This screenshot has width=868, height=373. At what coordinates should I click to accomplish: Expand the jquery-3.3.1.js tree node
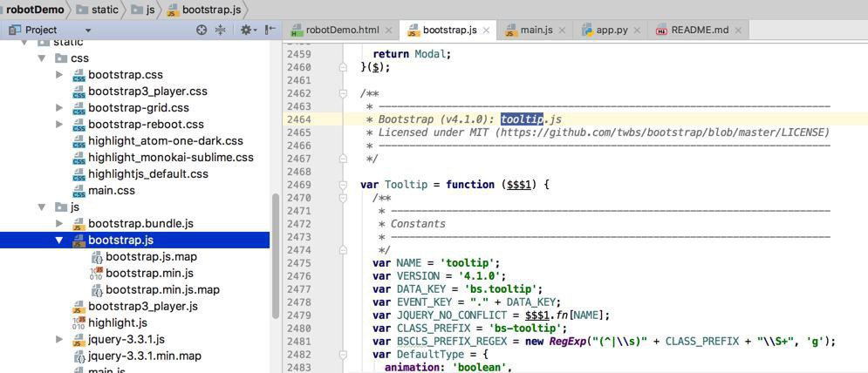tap(60, 339)
